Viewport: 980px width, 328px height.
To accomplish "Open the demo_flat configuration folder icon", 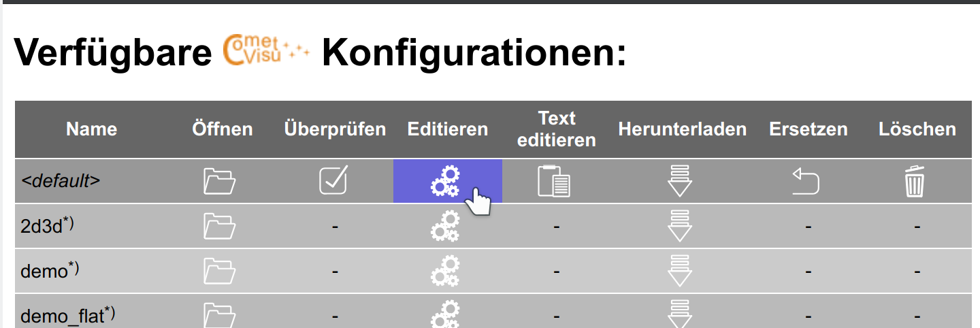I will pyautogui.click(x=220, y=315).
